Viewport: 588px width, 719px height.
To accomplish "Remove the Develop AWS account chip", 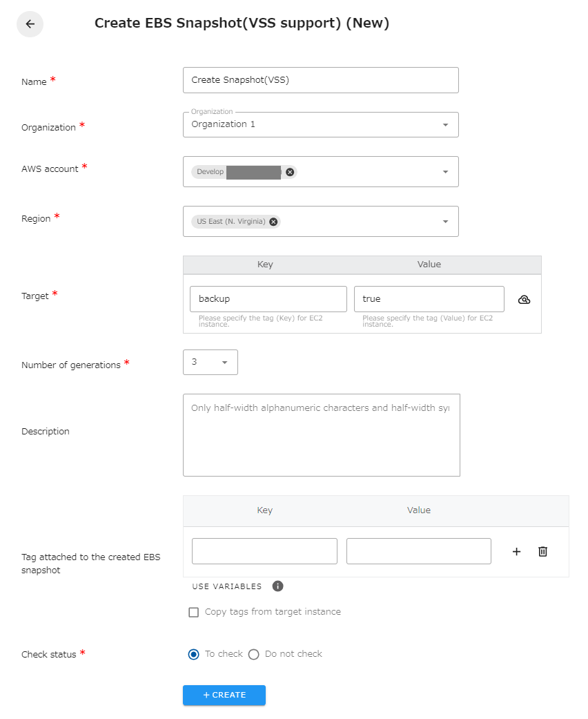I will [289, 171].
